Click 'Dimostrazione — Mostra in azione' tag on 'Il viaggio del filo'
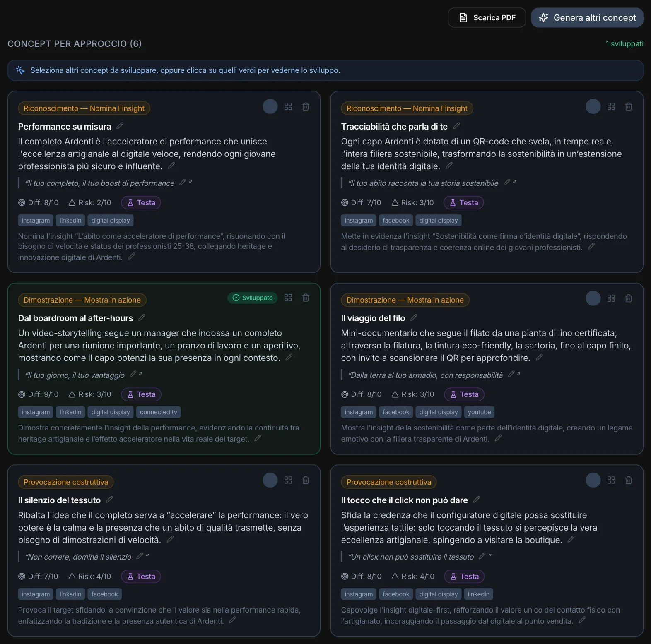 click(405, 300)
